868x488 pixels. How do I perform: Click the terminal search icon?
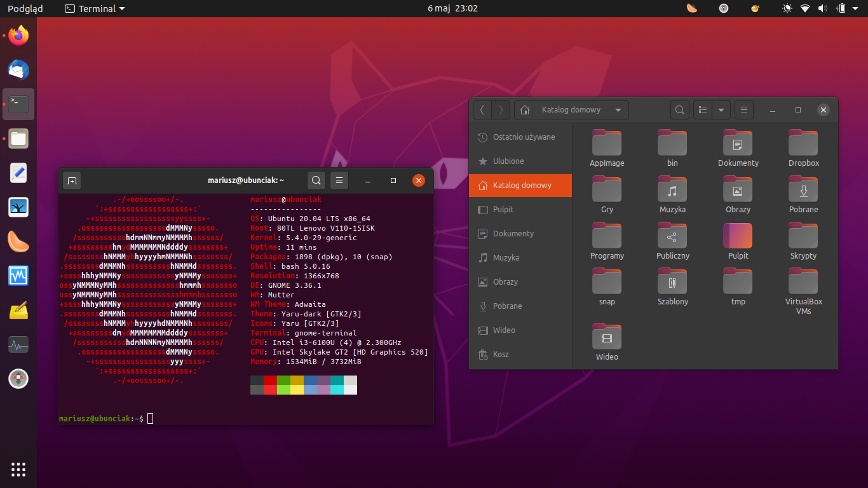pos(316,180)
